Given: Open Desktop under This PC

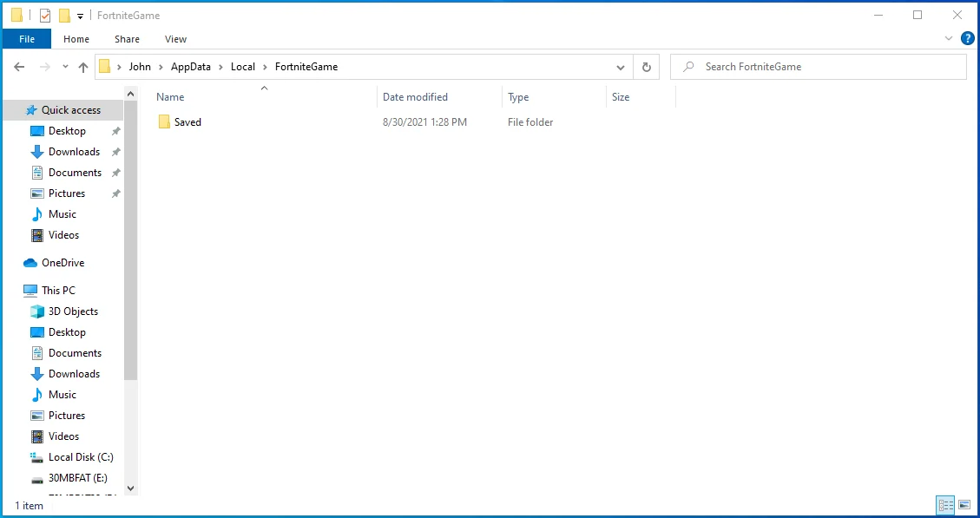Looking at the screenshot, I should click(x=67, y=331).
